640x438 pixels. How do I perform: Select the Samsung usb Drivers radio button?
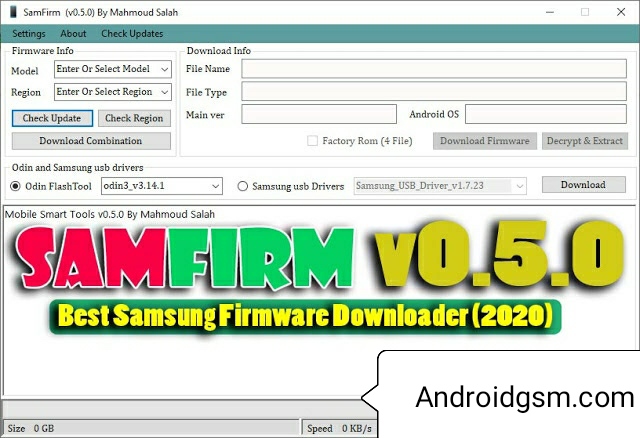(x=242, y=186)
